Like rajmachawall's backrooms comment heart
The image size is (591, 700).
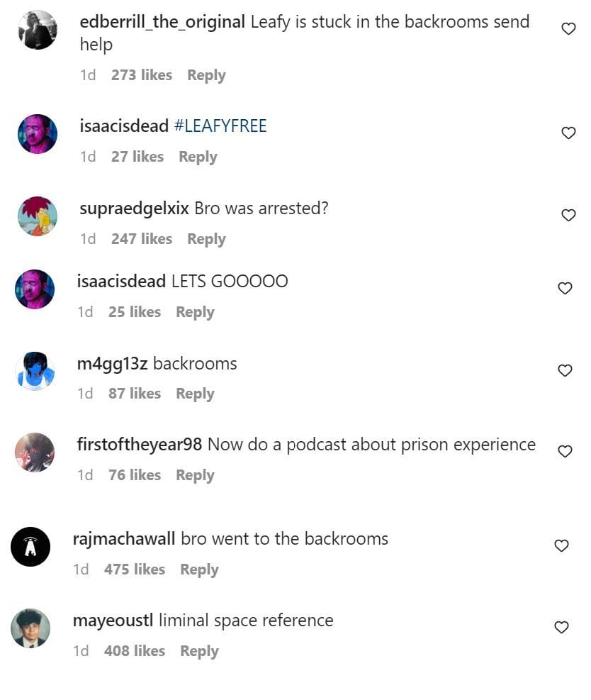(x=561, y=546)
